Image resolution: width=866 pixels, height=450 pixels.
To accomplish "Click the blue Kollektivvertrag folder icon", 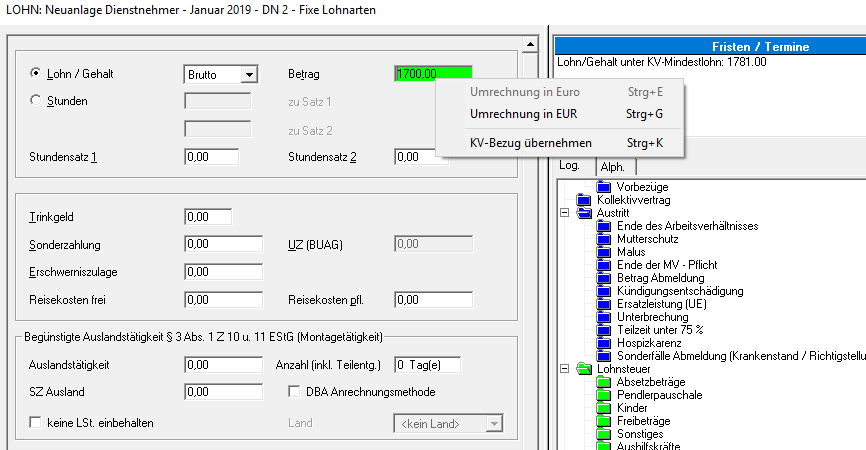I will pyautogui.click(x=585, y=200).
